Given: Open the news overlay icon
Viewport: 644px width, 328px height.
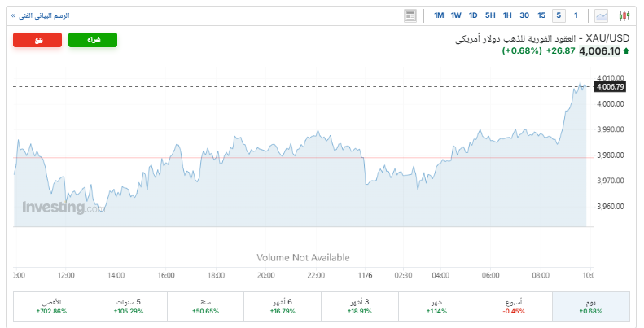Looking at the screenshot, I should coord(410,15).
